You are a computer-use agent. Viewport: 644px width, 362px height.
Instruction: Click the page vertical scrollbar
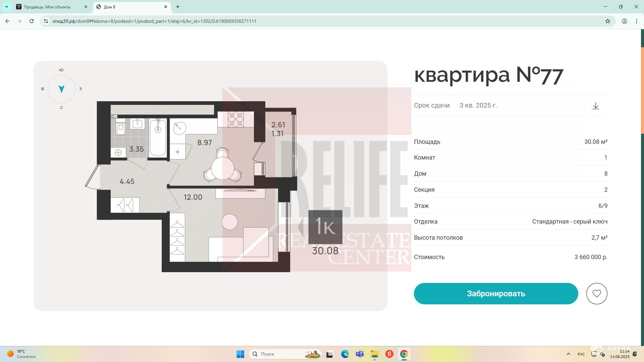[642, 90]
